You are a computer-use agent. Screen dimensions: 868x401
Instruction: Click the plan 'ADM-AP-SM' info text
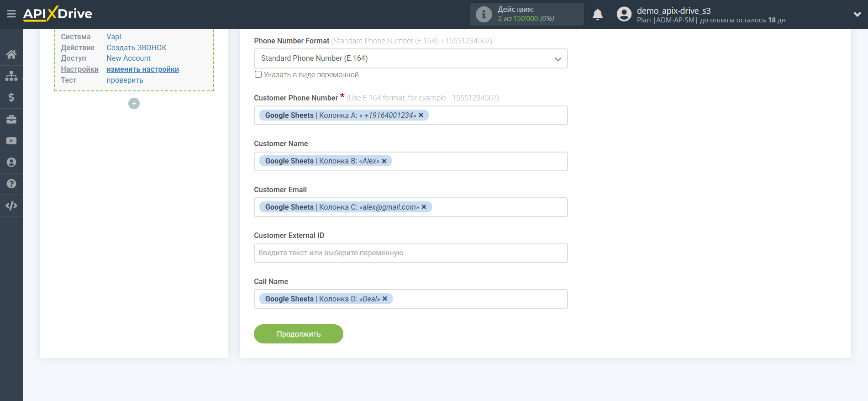(675, 20)
